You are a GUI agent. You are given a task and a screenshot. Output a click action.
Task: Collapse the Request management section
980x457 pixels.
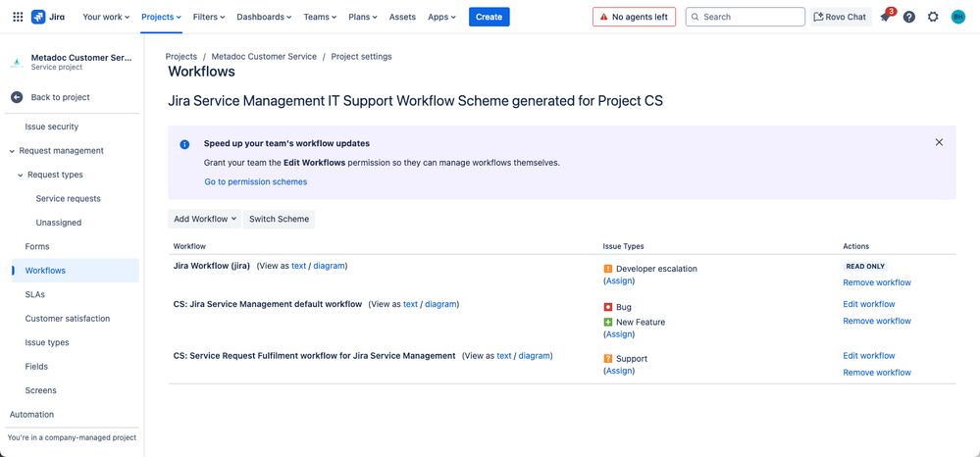click(x=13, y=151)
